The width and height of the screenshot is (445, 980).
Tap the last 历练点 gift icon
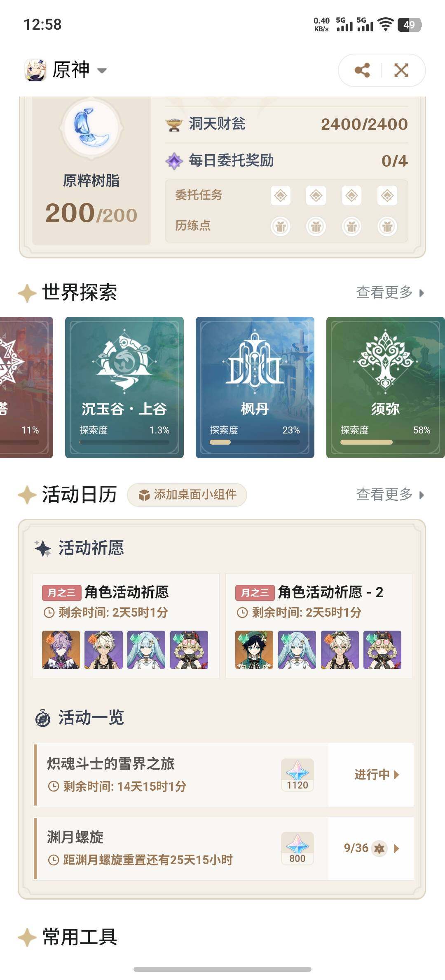(x=387, y=226)
